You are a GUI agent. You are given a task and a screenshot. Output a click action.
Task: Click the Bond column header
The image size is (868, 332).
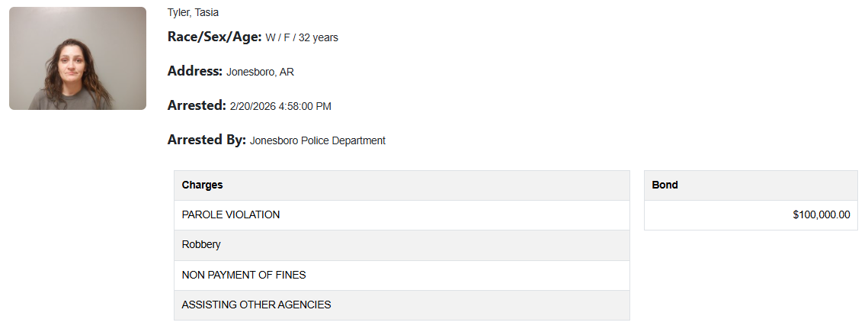[x=665, y=185]
